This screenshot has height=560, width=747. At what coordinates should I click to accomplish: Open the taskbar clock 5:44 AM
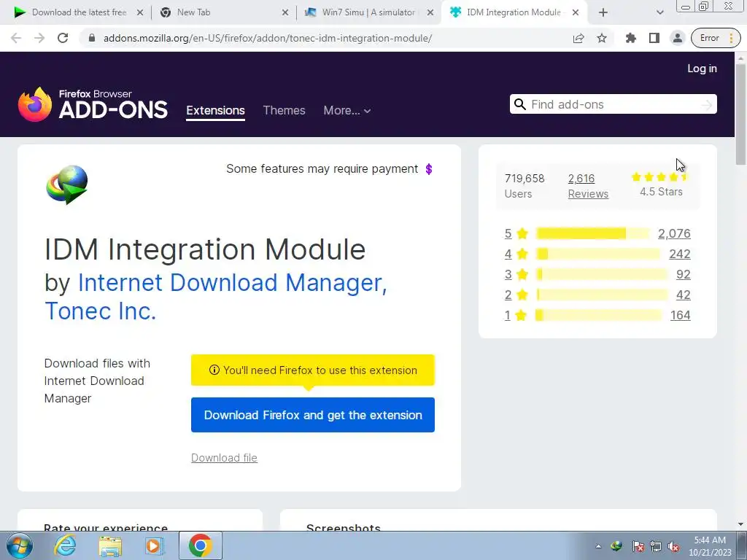pyautogui.click(x=710, y=546)
